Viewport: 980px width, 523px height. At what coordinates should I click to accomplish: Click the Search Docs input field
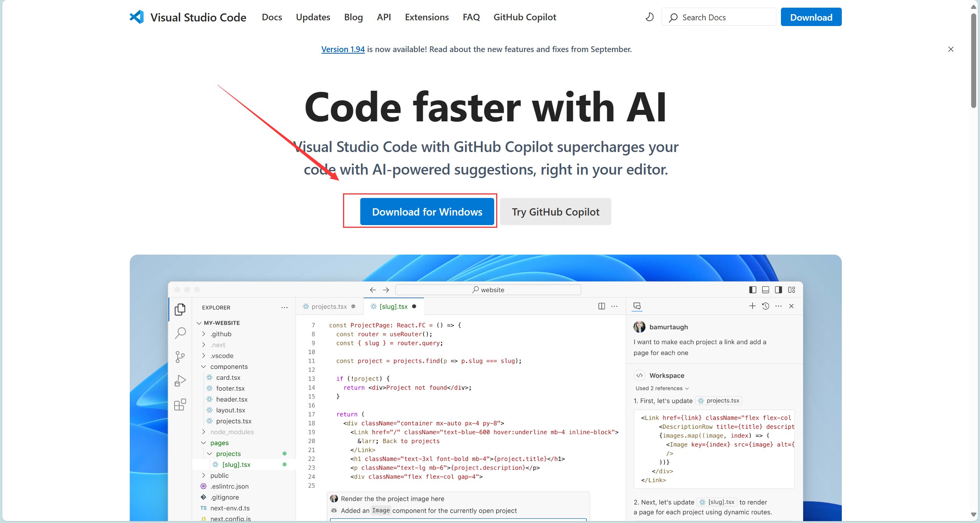tap(719, 17)
